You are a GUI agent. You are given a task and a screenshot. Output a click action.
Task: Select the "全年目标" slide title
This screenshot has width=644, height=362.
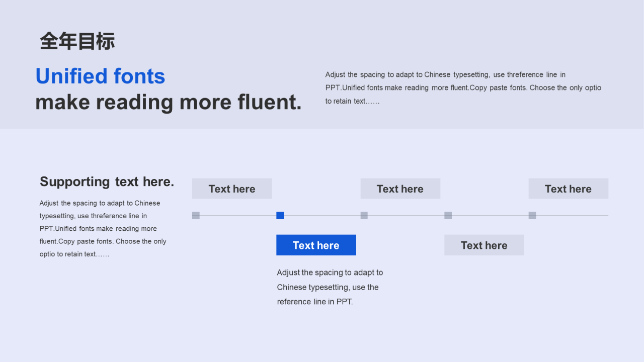[x=77, y=41]
